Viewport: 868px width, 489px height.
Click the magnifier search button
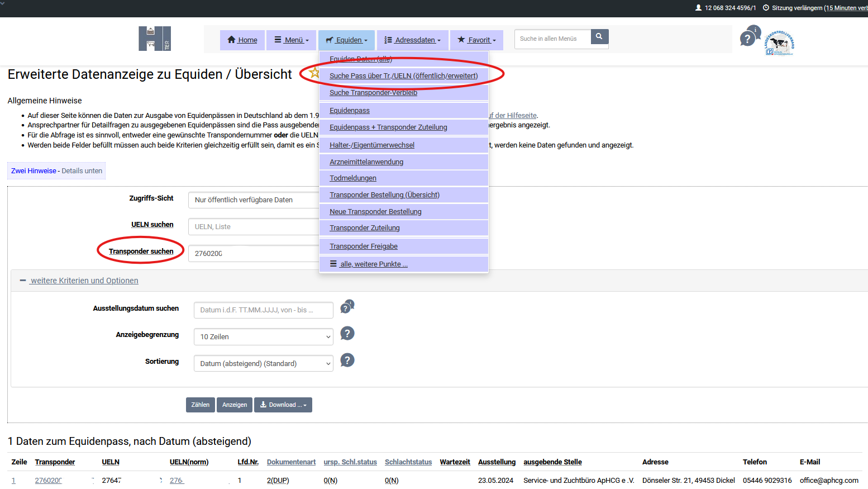pyautogui.click(x=599, y=37)
